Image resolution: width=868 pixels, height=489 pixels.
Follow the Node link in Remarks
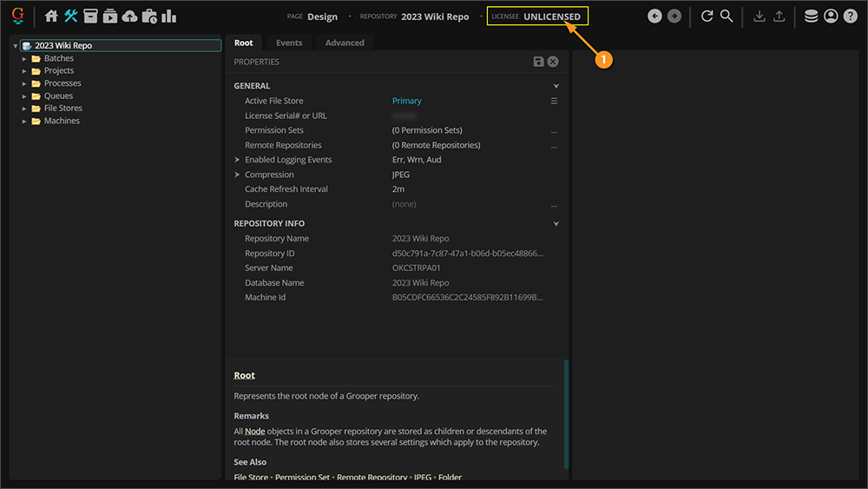(x=254, y=432)
